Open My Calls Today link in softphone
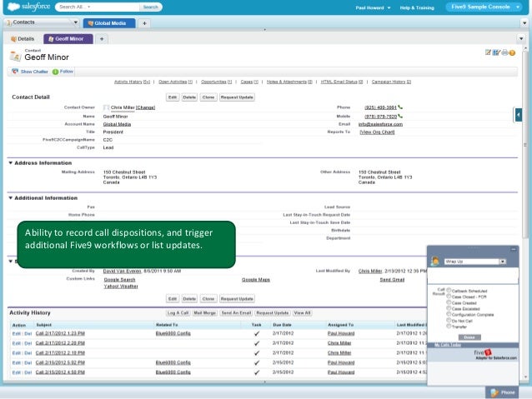 click(x=448, y=345)
